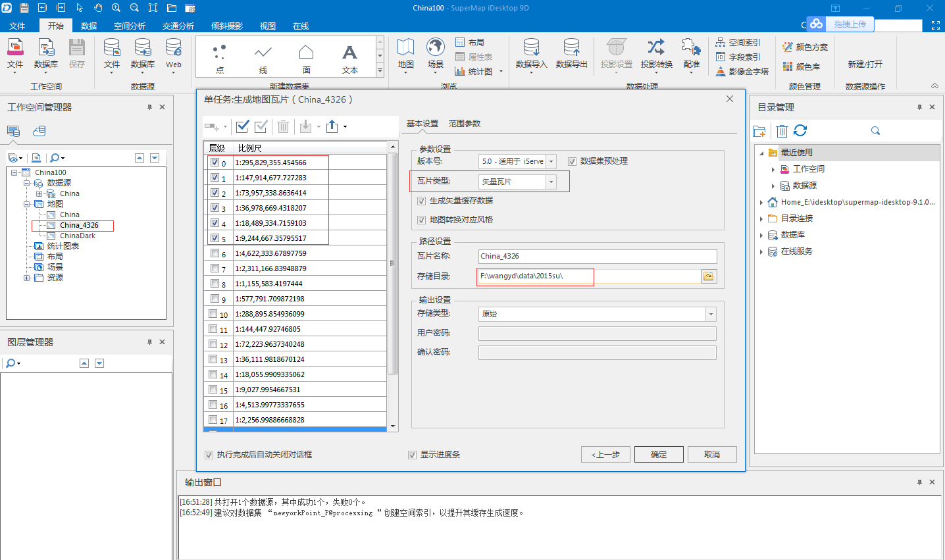Click the select-all checkmark icon in tile dialog

pos(243,126)
